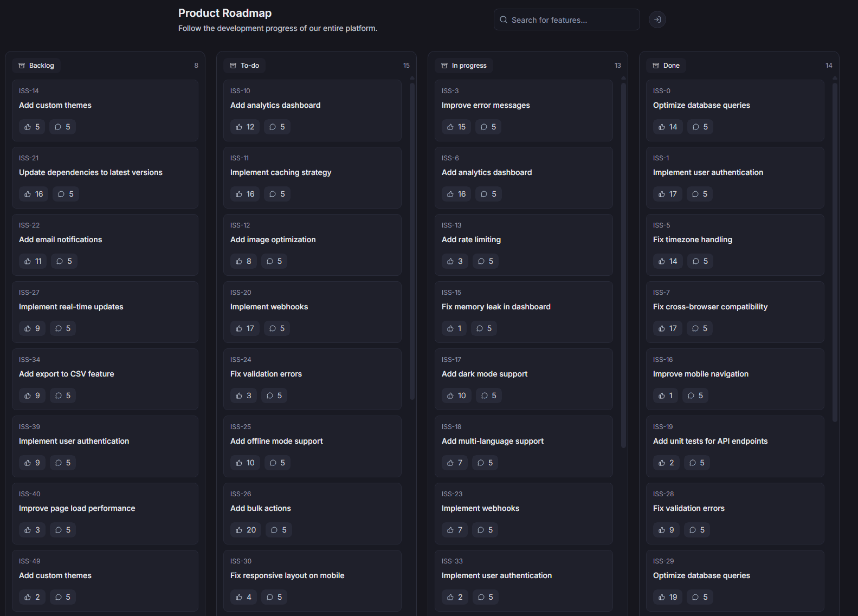
Task: Open card ISS-28 Fix validation errors
Action: (x=735, y=514)
